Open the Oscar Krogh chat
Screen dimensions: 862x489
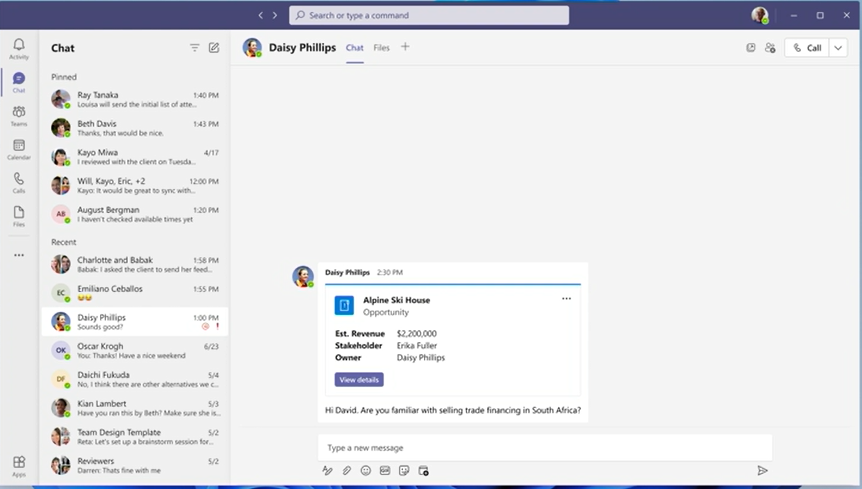[135, 351]
